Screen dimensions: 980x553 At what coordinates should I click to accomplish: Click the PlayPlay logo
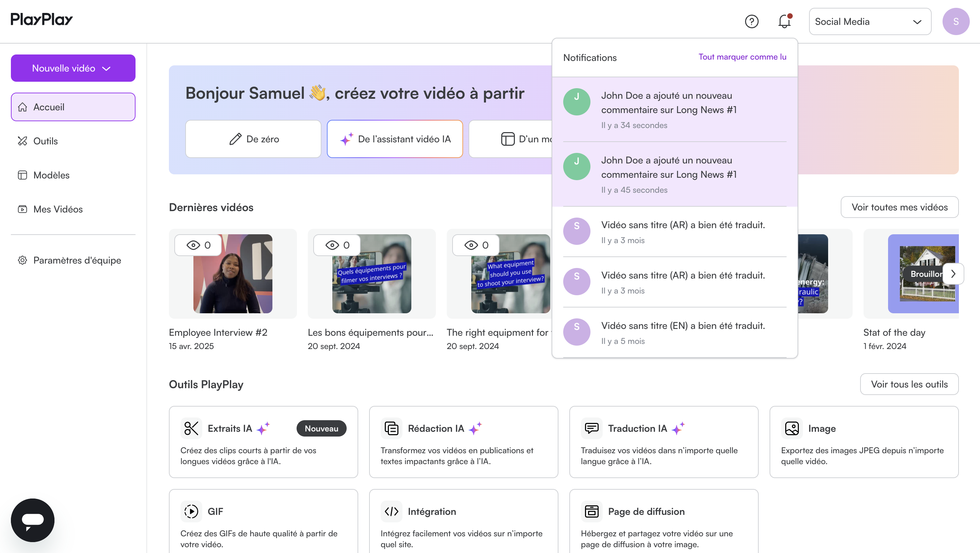tap(42, 19)
